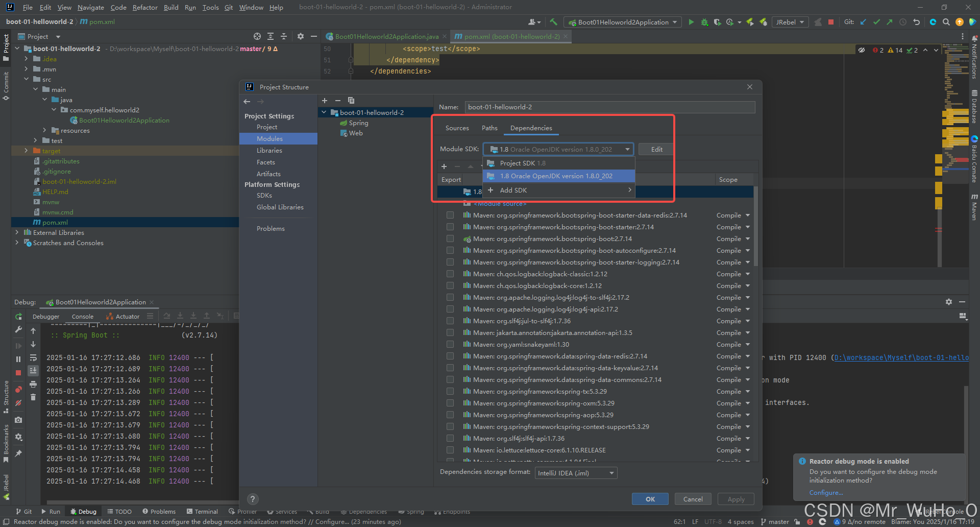The image size is (980, 527).
Task: Check Export box for spring-boot-starter-data-redis
Action: pos(450,215)
